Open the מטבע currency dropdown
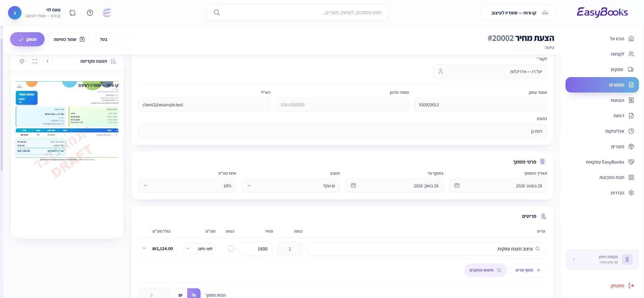Image resolution: width=644 pixels, height=298 pixels. pos(290,186)
